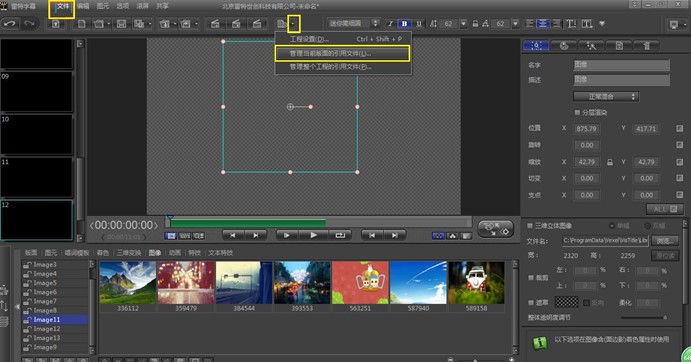Toggle italic text formatting
The height and width of the screenshot is (362, 691).
coord(390,24)
